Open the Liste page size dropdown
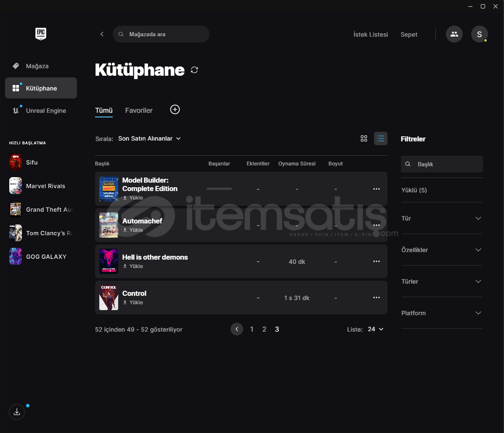The height and width of the screenshot is (433, 504). [375, 329]
